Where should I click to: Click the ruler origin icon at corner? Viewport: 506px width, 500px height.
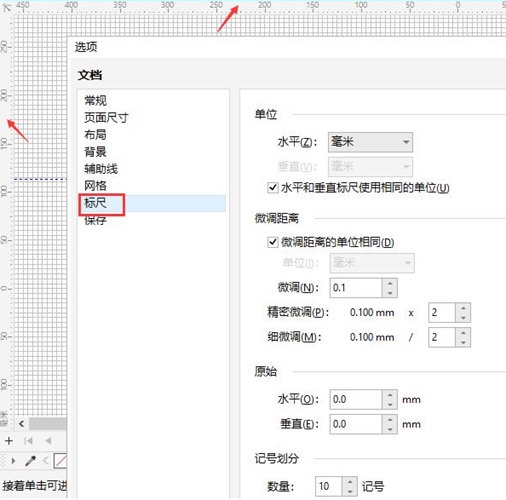pos(6,7)
